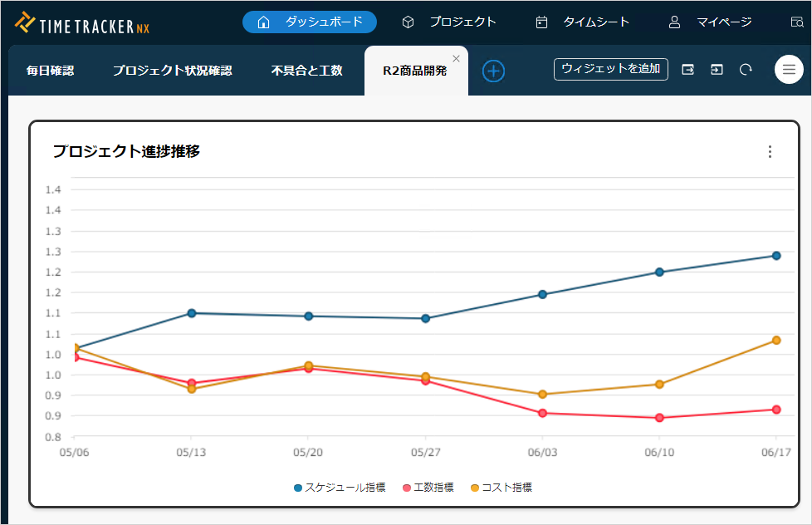This screenshot has width=812, height=525.
Task: Click the import dashboard icon
Action: coord(717,70)
